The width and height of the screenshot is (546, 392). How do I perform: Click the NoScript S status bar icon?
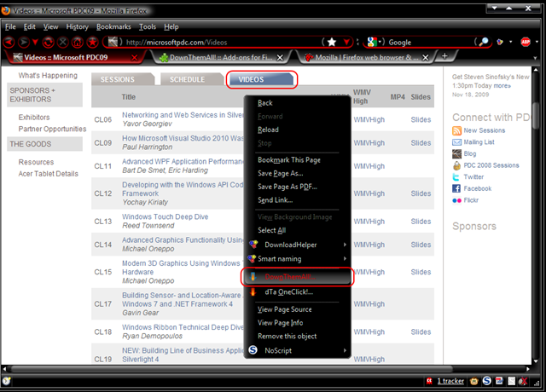487,381
